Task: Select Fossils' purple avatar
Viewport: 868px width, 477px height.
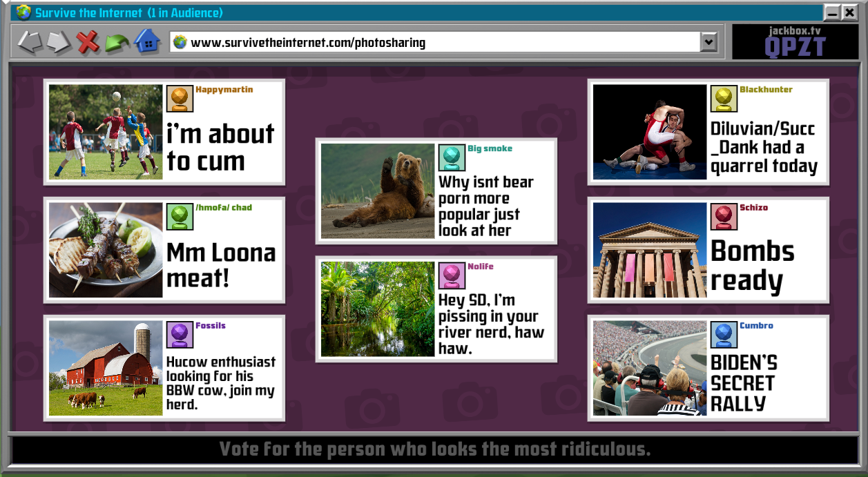Action: coord(180,334)
